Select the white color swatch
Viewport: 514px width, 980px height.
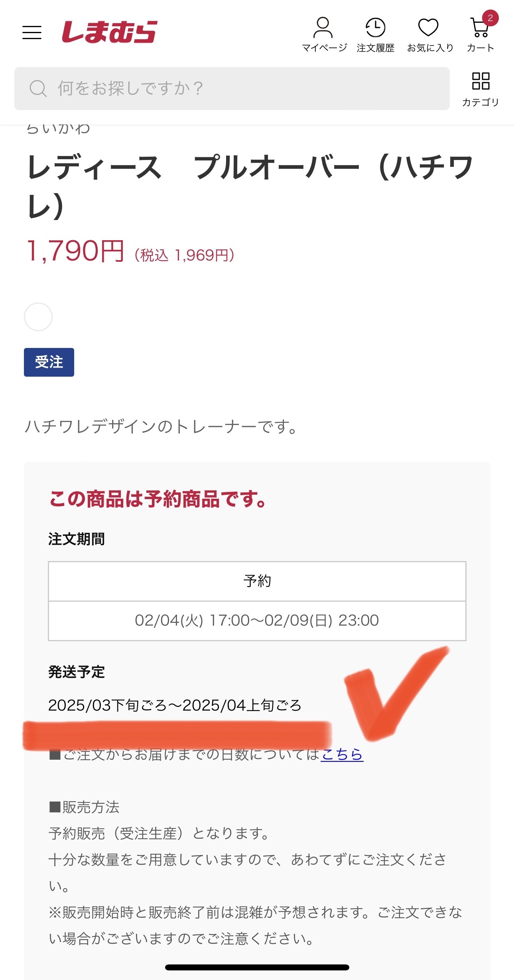tap(38, 317)
